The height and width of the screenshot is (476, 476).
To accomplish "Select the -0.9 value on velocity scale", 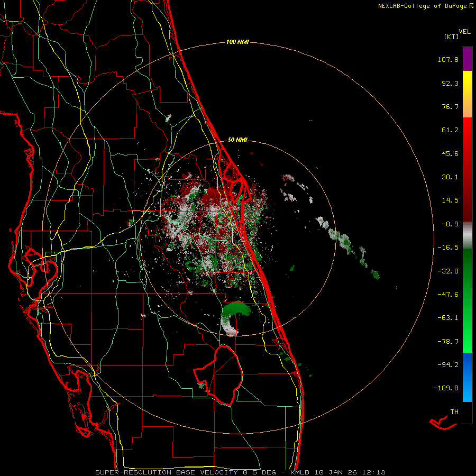I will click(450, 224).
